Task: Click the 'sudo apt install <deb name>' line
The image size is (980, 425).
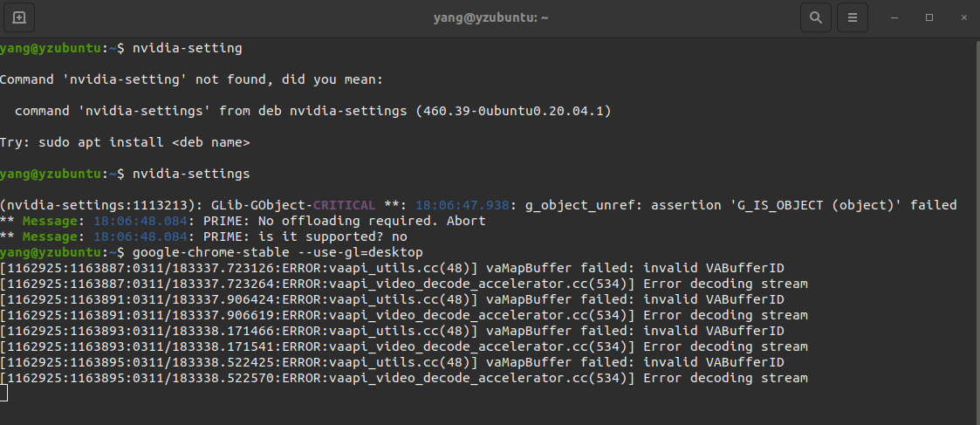Action: point(125,142)
